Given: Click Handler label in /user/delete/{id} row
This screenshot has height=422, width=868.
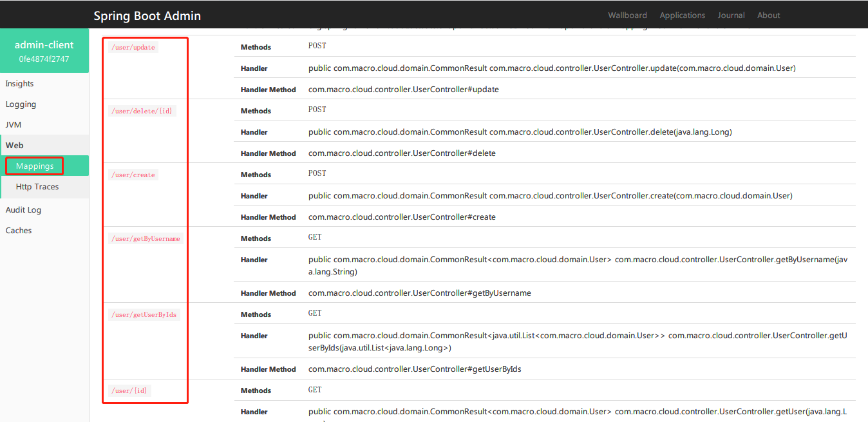Looking at the screenshot, I should tap(254, 132).
